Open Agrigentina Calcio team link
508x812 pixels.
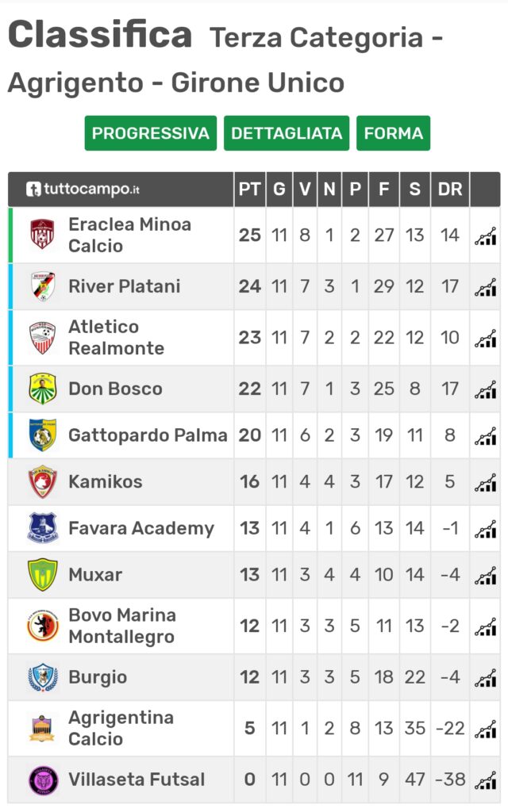pyautogui.click(x=121, y=728)
